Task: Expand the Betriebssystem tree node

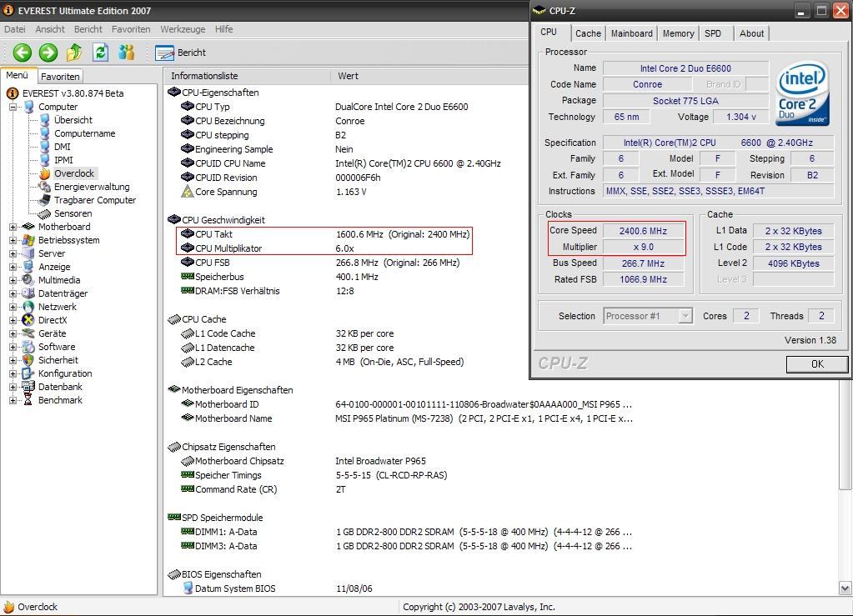Action: [x=13, y=240]
